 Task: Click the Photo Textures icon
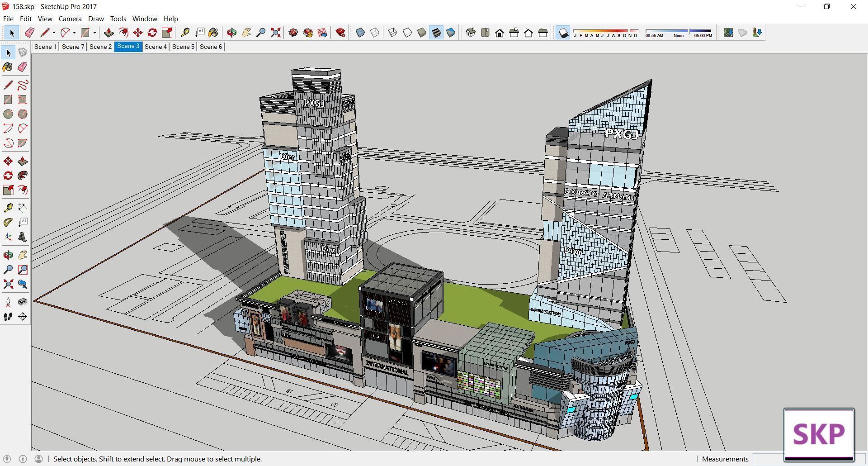757,33
